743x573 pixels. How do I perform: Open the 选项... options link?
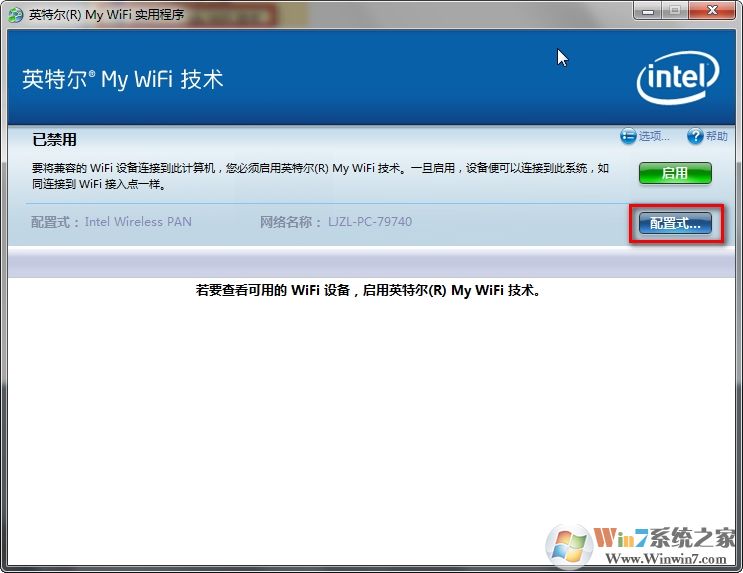click(654, 136)
